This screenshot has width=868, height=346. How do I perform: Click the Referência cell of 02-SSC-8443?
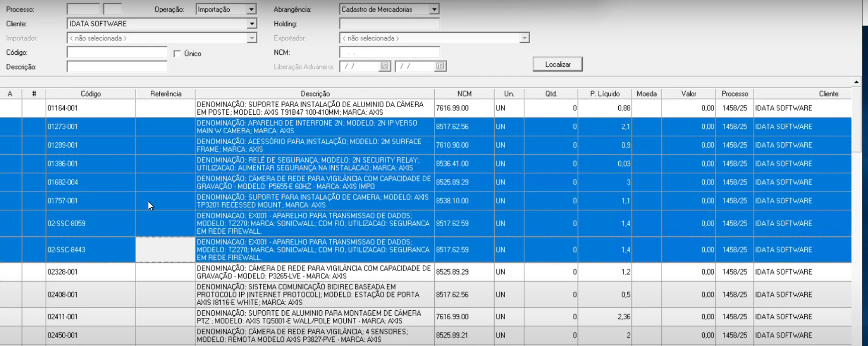point(165,250)
